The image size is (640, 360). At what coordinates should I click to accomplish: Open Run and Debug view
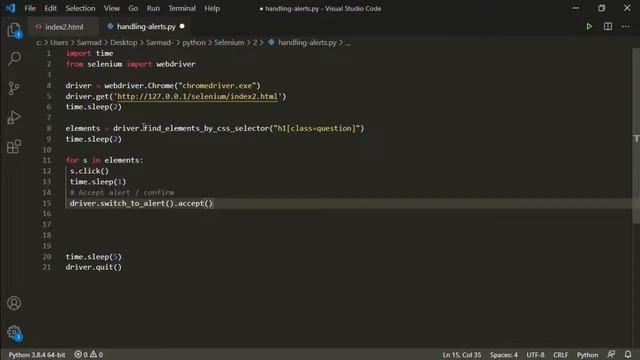(x=14, y=118)
